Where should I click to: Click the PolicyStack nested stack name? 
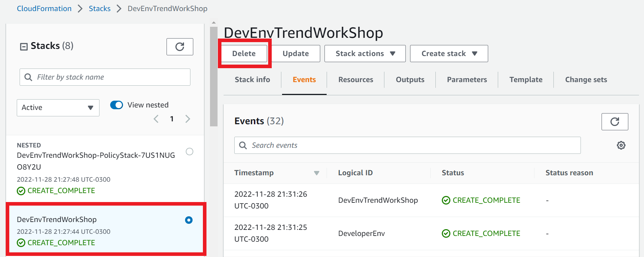[x=96, y=161]
